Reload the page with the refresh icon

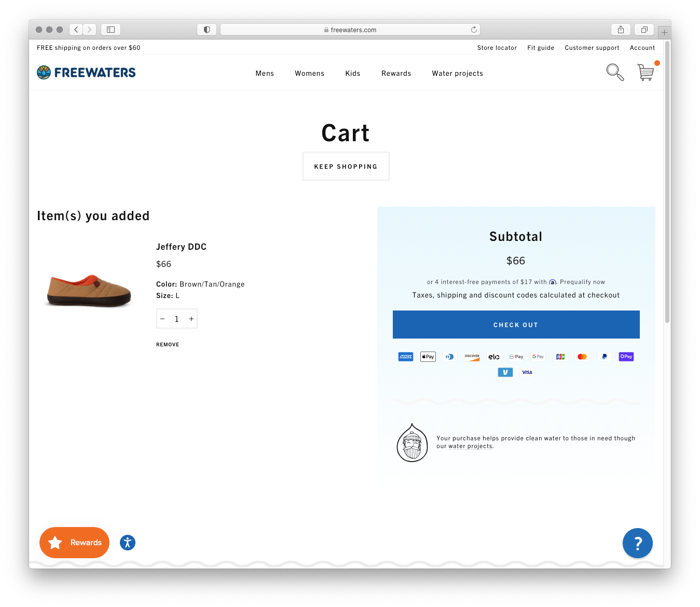pos(474,30)
